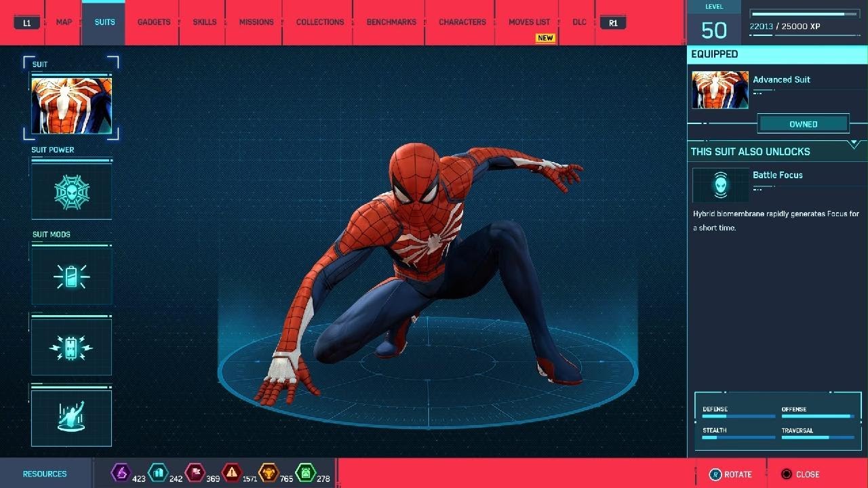Click the Battle Focus power icon
This screenshot has width=868, height=488.
[720, 184]
